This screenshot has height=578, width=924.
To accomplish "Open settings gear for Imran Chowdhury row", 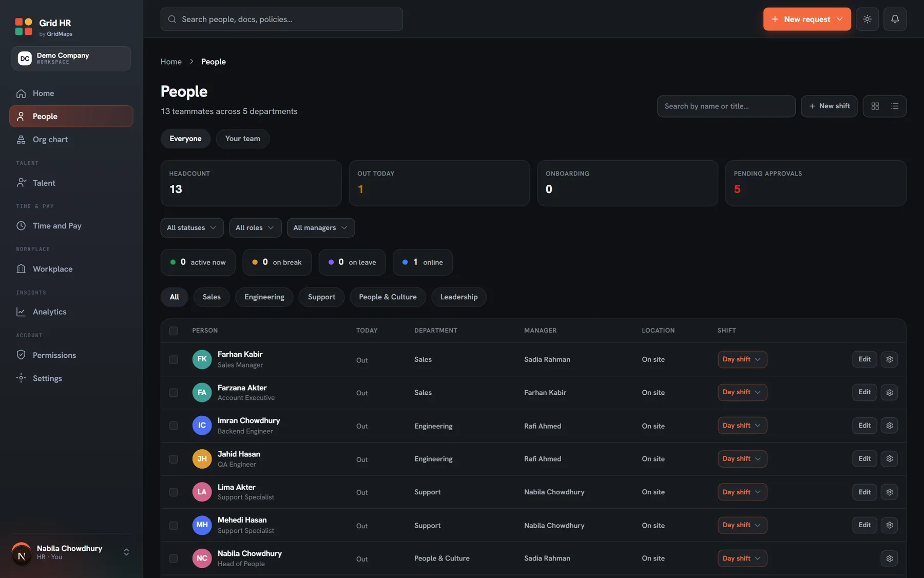I will [889, 426].
